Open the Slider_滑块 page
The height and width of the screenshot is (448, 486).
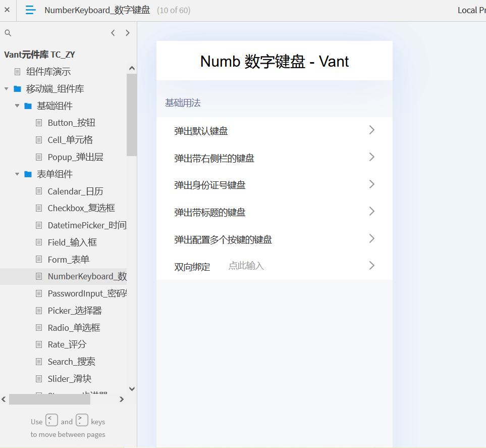pyautogui.click(x=70, y=378)
